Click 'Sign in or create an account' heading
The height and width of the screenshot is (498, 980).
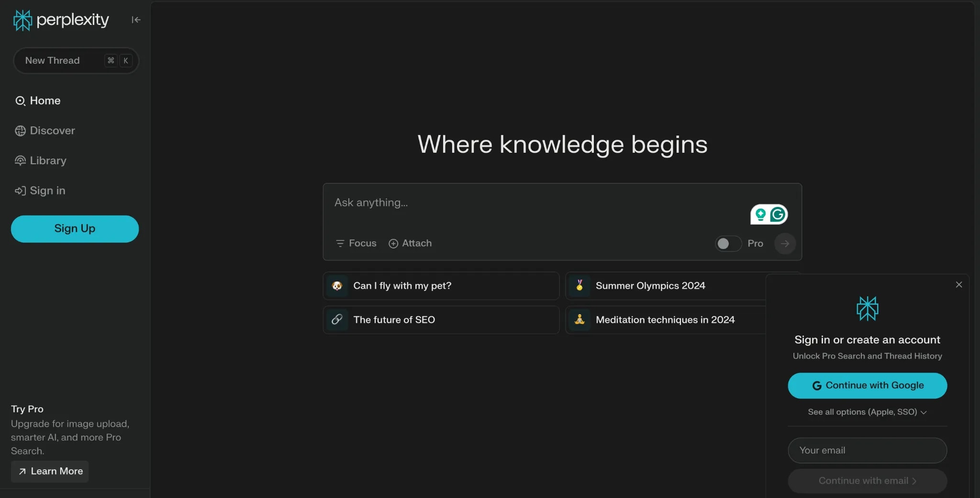pos(867,340)
